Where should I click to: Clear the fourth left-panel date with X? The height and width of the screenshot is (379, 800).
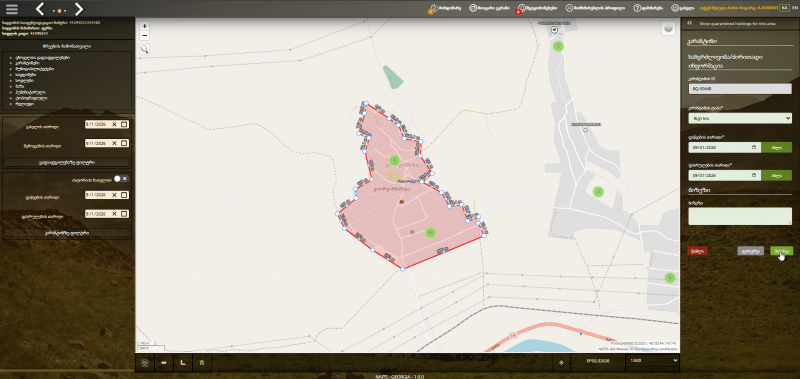coord(114,214)
